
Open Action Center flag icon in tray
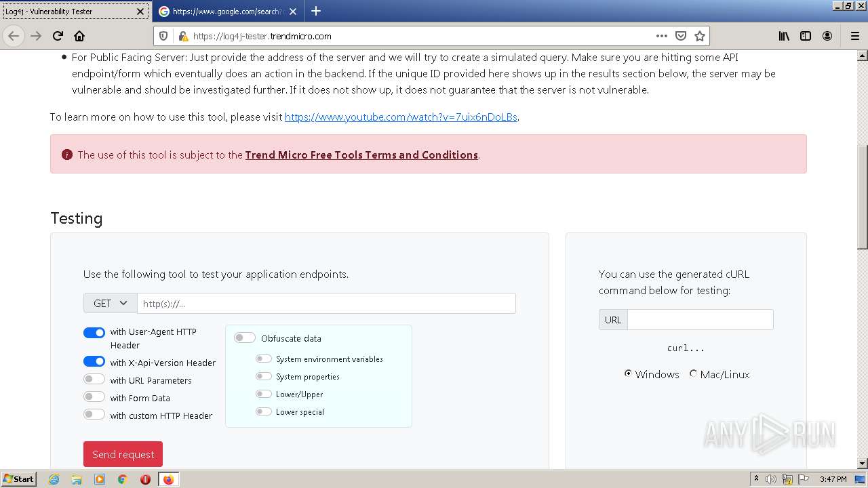(804, 479)
